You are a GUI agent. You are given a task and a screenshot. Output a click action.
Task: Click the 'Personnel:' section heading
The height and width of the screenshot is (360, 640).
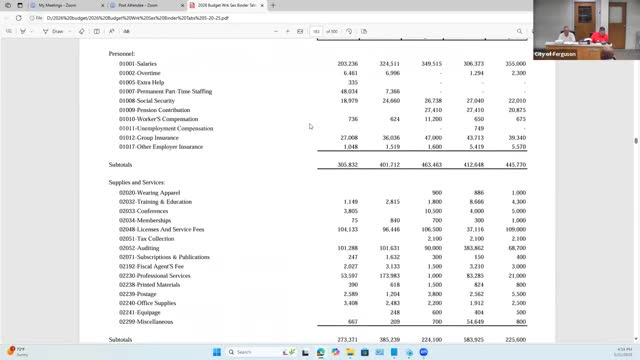[122, 53]
